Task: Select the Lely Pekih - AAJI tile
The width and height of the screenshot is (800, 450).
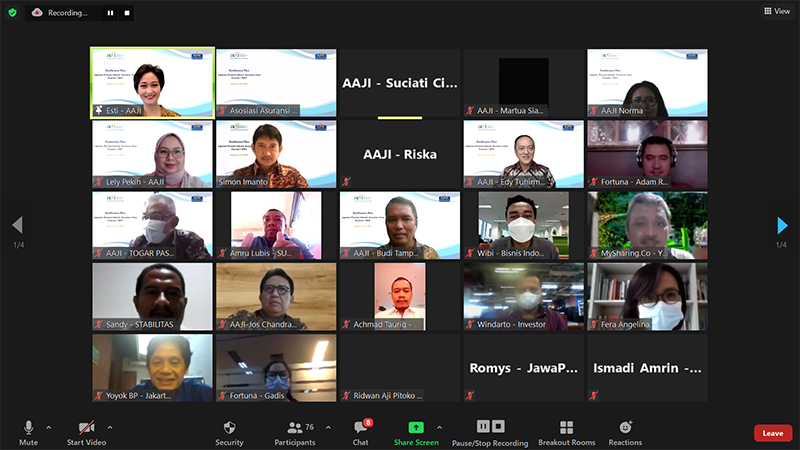Action: [153, 154]
